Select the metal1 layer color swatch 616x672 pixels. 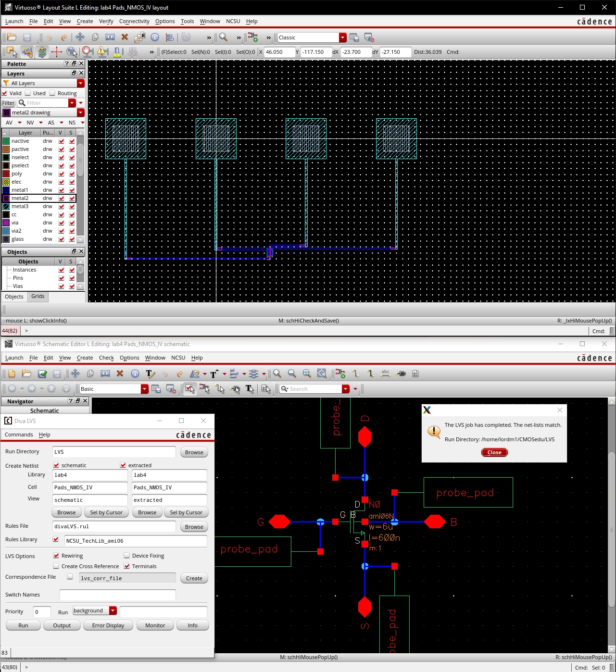pos(6,190)
